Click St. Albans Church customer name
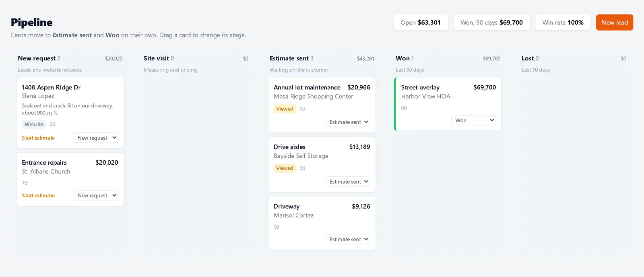644x277 pixels. (46, 172)
